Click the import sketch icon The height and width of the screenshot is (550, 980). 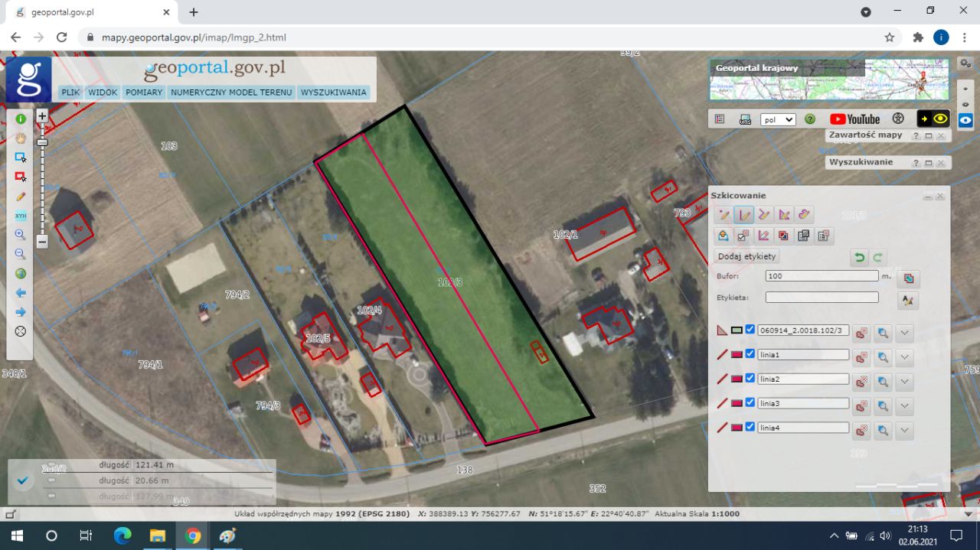click(724, 236)
